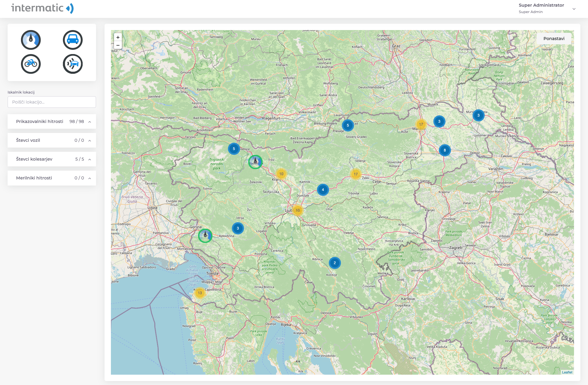Image resolution: width=588 pixels, height=385 pixels.
Task: Click the yellow cluster 13 near Koper
Action: 200,293
